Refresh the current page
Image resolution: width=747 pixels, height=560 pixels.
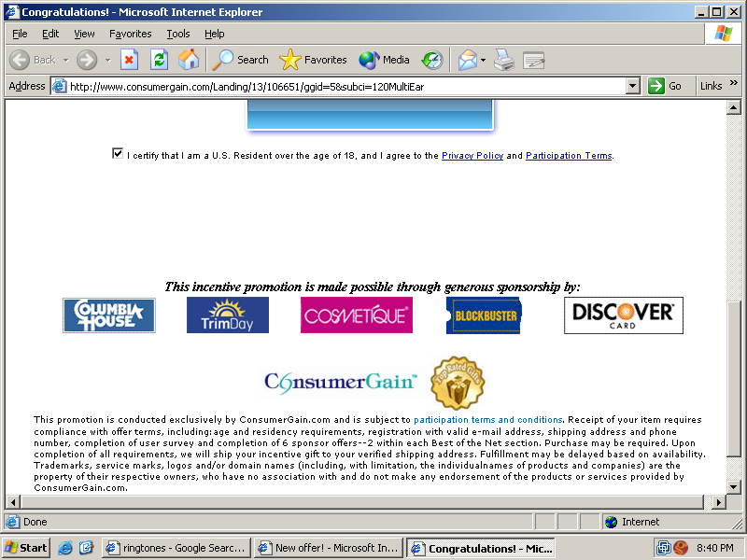(159, 60)
